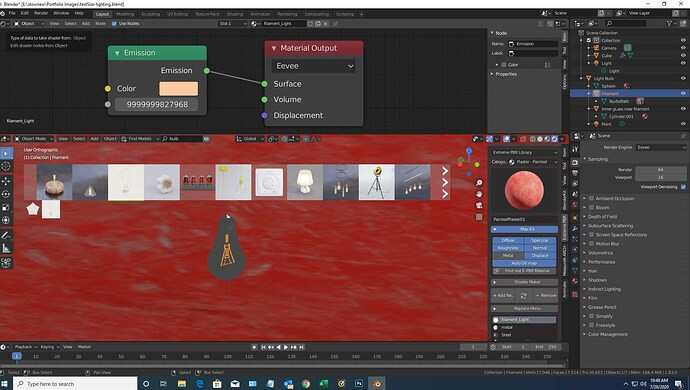Switch to the Shading workspace tab
The height and width of the screenshot is (390, 690).
tap(235, 14)
